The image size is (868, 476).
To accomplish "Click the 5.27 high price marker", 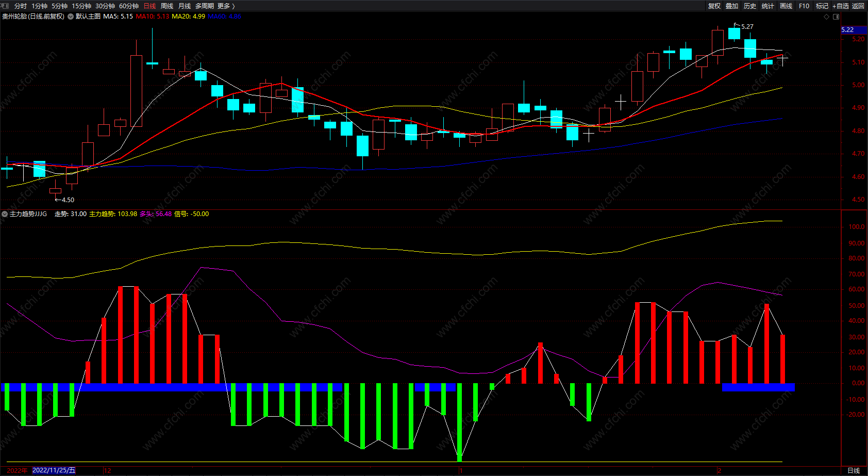I will tap(747, 27).
